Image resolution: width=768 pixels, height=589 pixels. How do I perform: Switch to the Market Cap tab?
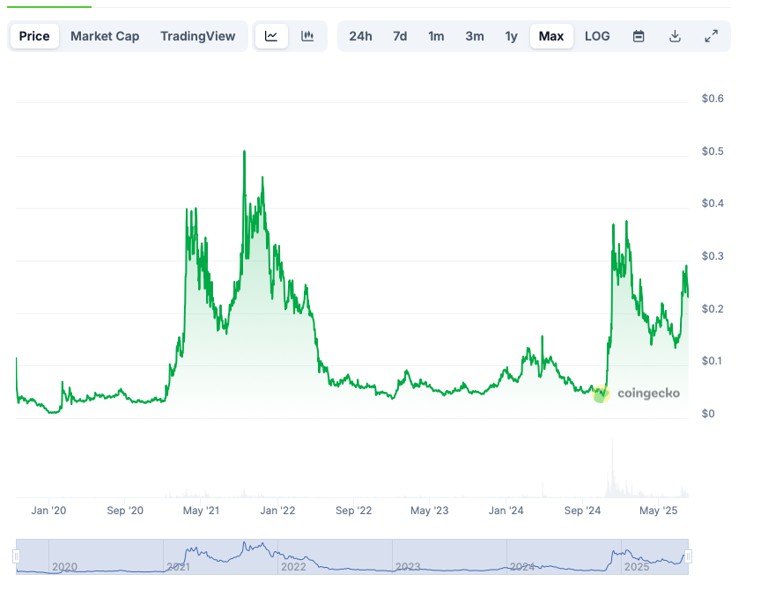tap(105, 36)
